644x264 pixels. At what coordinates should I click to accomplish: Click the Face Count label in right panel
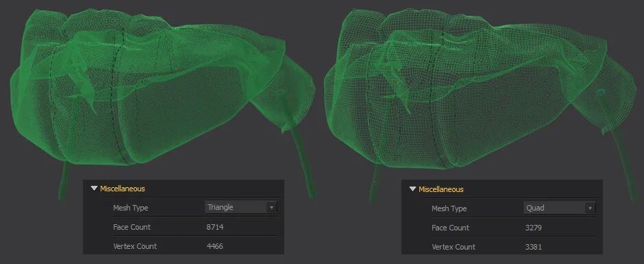[x=451, y=228]
